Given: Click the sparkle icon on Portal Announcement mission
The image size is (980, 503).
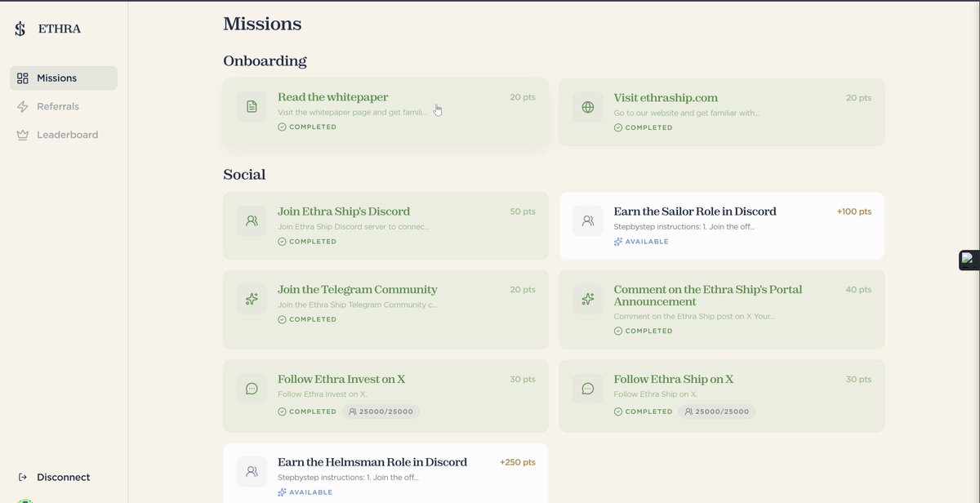Looking at the screenshot, I should (x=588, y=299).
